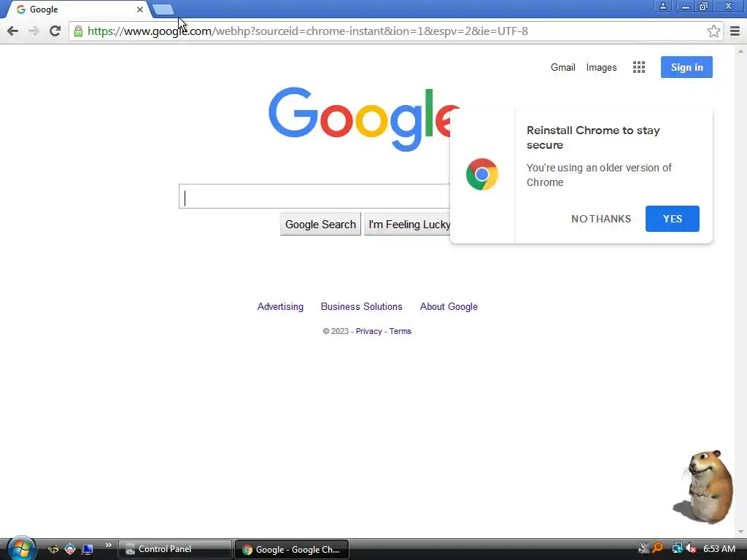The image size is (747, 560).
Task: Open the Privacy link
Action: [368, 332]
